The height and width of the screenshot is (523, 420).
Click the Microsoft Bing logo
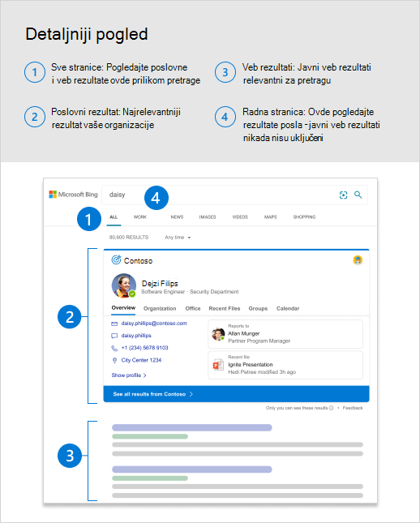point(73,195)
